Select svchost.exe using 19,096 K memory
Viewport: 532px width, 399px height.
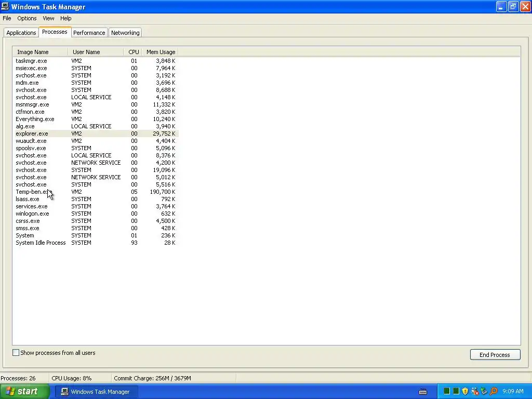96,170
